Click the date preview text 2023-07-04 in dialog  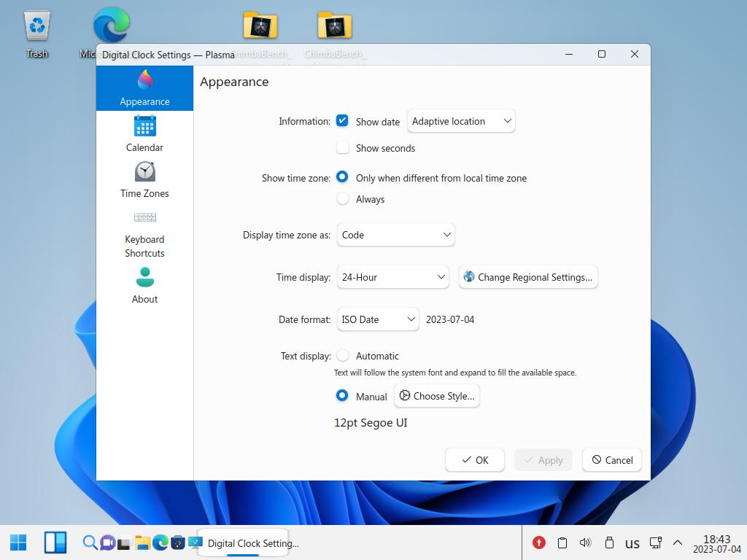449,319
